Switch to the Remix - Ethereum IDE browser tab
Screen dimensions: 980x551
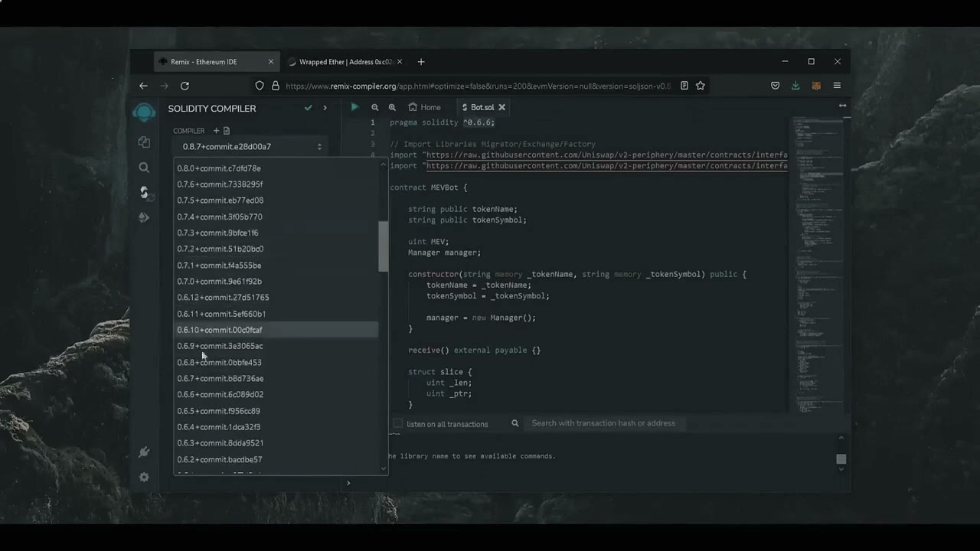click(216, 62)
